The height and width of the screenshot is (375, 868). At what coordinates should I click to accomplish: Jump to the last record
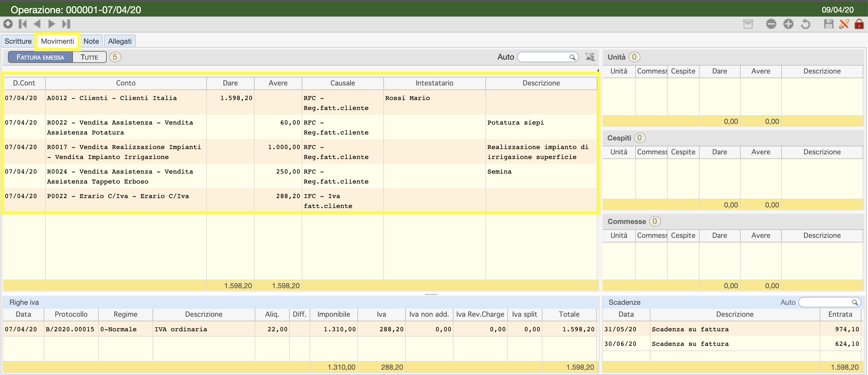[66, 24]
